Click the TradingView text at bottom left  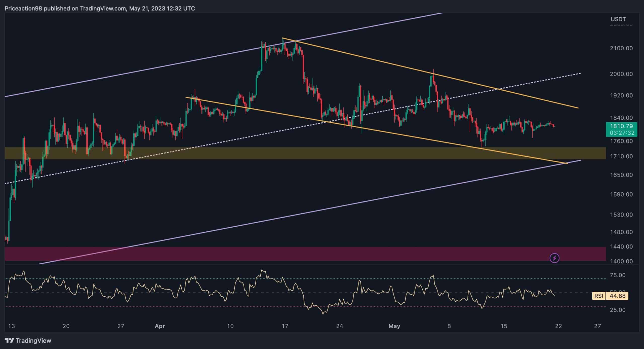coord(33,341)
